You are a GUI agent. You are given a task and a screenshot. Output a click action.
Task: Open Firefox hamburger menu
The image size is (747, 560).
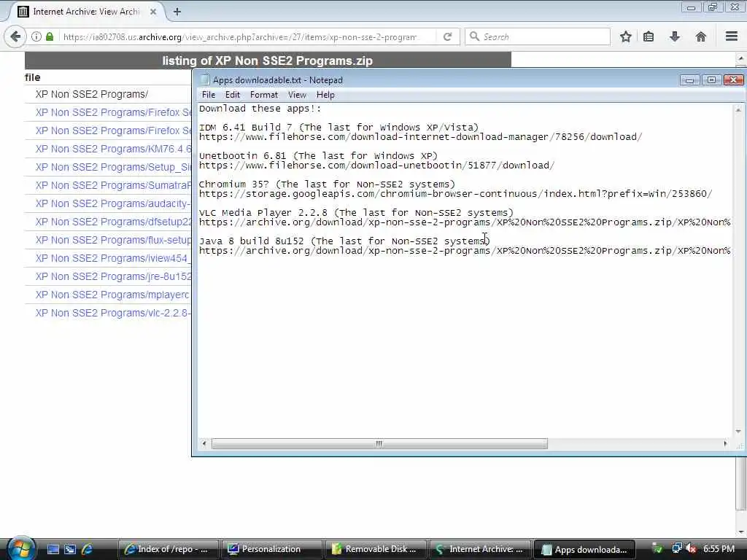(x=732, y=36)
